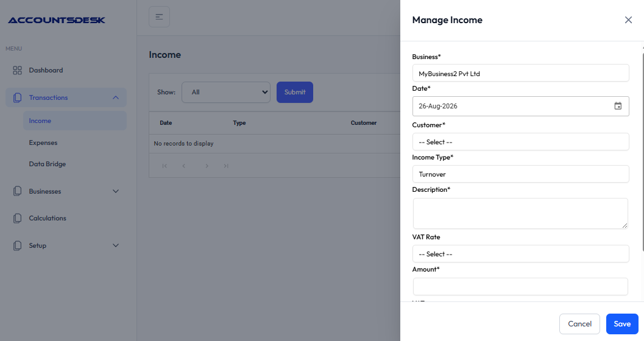644x341 pixels.
Task: Expand the Businesses menu chevron
Action: tap(116, 191)
